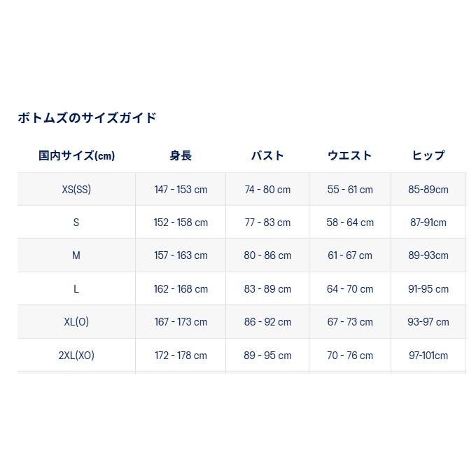Click the ボトムズのサイズガイド heading

pyautogui.click(x=87, y=118)
